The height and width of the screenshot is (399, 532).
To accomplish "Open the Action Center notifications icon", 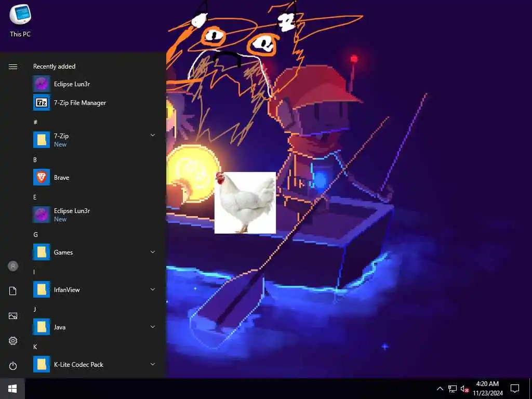I will (x=515, y=389).
